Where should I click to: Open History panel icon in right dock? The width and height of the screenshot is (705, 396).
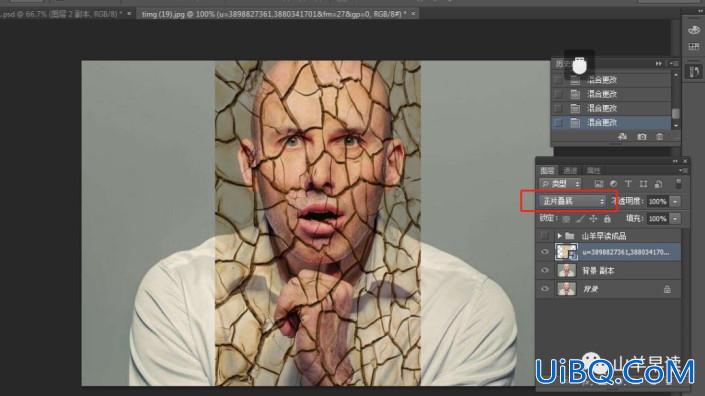click(694, 71)
